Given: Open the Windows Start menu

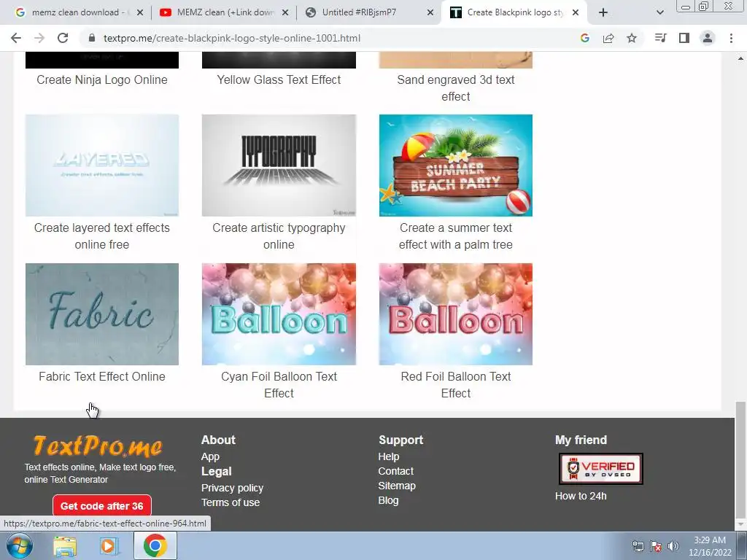Looking at the screenshot, I should tap(20, 545).
